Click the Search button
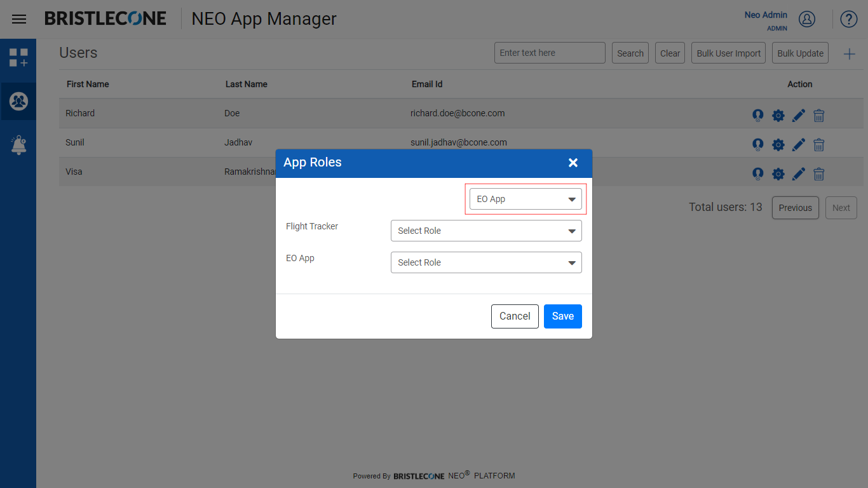The height and width of the screenshot is (488, 868). click(630, 53)
